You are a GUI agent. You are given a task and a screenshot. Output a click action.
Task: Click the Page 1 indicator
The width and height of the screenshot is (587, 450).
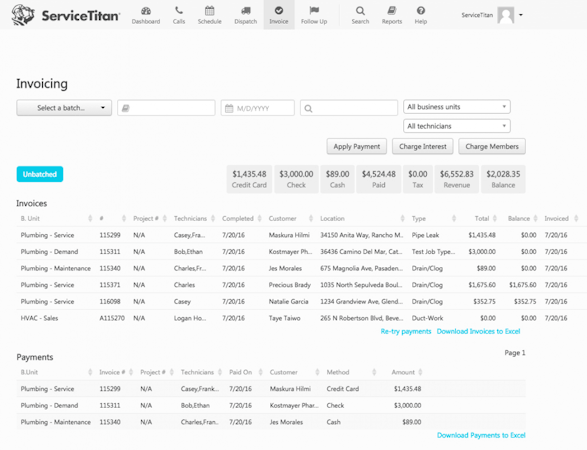[515, 353]
